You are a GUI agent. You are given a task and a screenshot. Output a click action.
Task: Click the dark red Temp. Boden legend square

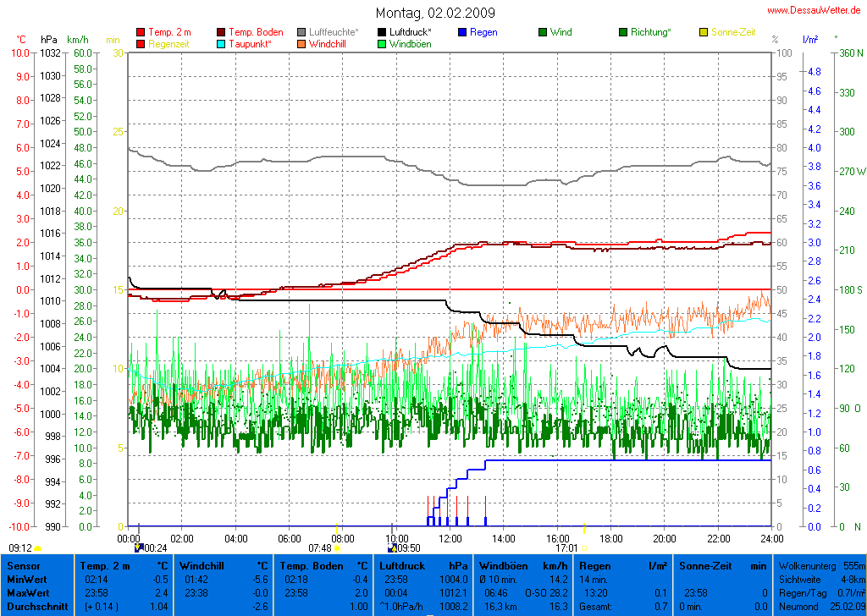coord(222,32)
